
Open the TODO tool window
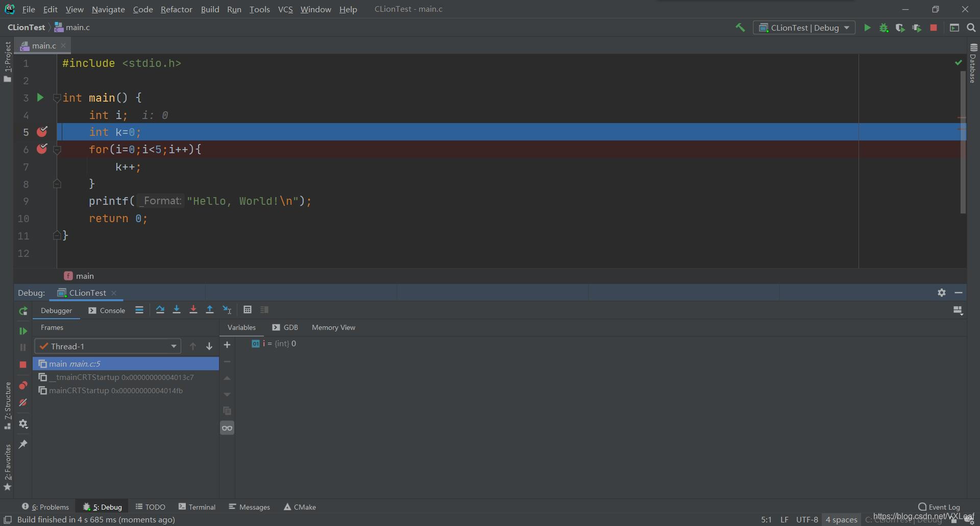(x=151, y=507)
